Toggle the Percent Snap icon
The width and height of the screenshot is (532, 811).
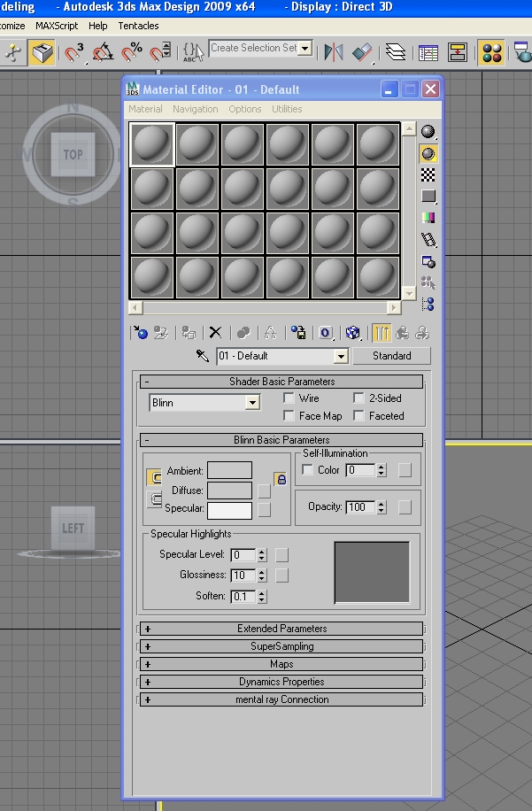(132, 51)
